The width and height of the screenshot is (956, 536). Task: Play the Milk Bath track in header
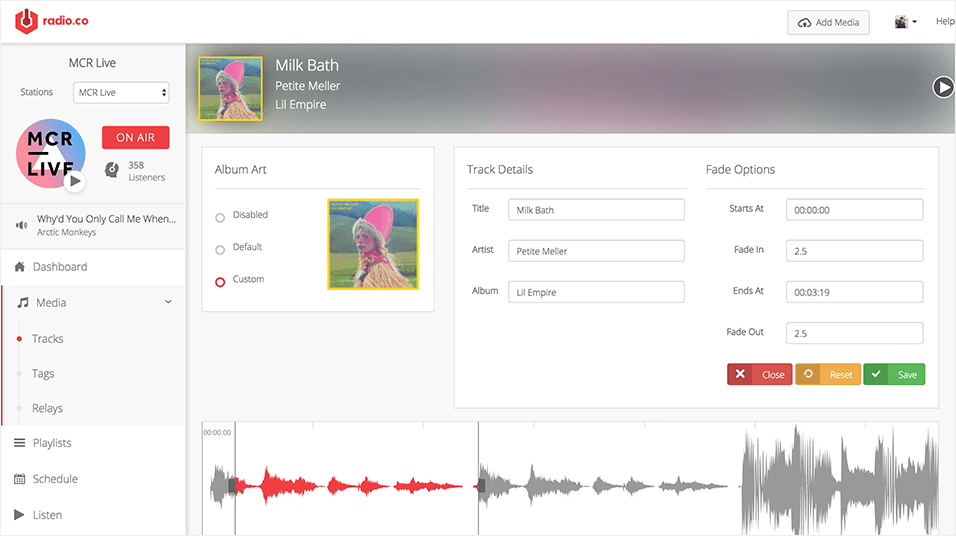click(x=943, y=87)
